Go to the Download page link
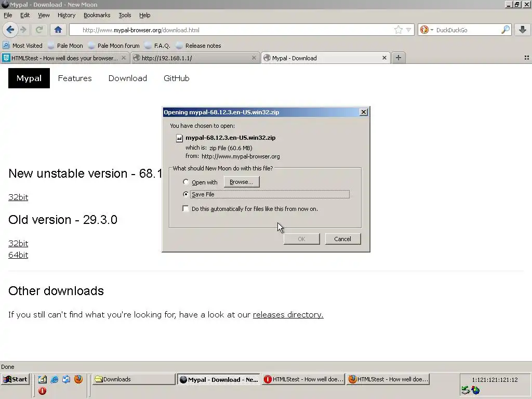Image resolution: width=532 pixels, height=399 pixels. pyautogui.click(x=128, y=78)
